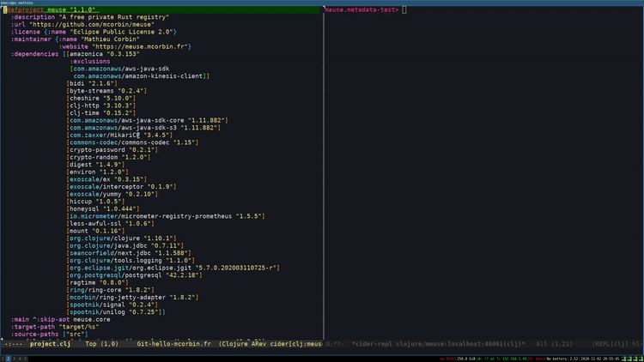Image resolution: width=644 pixels, height=362 pixels.
Task: Click the cheshire "5.10.0" dependency
Action: pyautogui.click(x=100, y=99)
